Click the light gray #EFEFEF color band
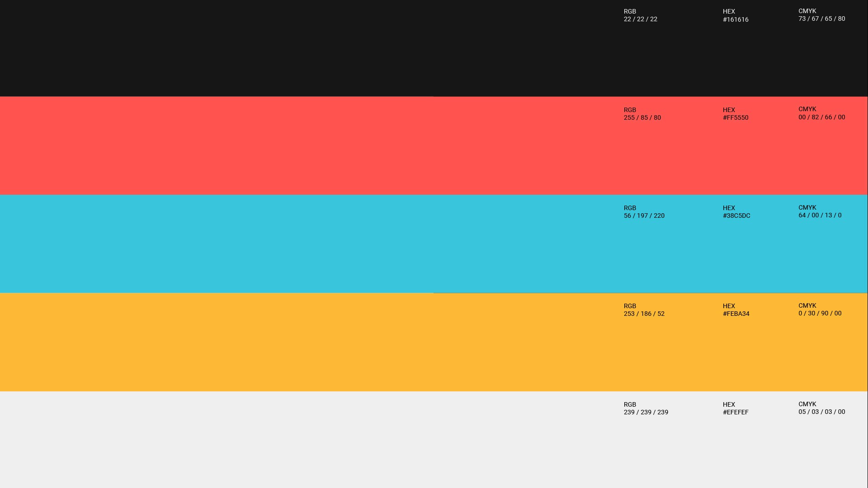 pyautogui.click(x=307, y=440)
